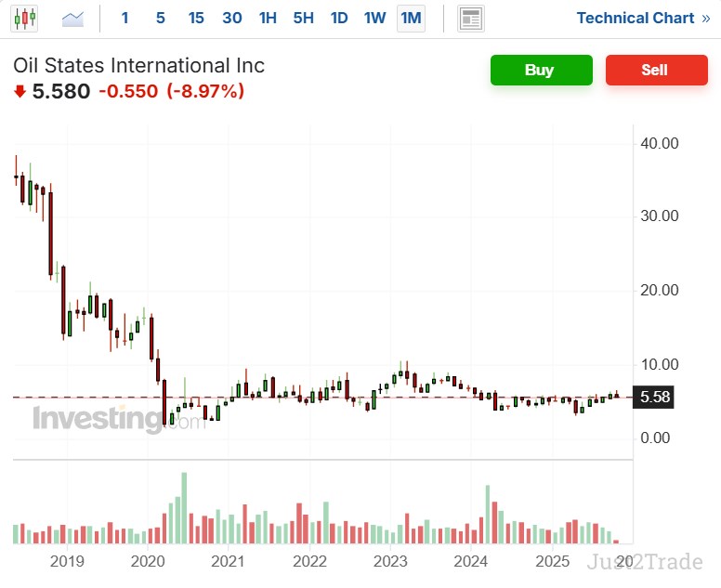Choose the 30 minute timeframe
The height and width of the screenshot is (588, 721).
click(x=232, y=18)
